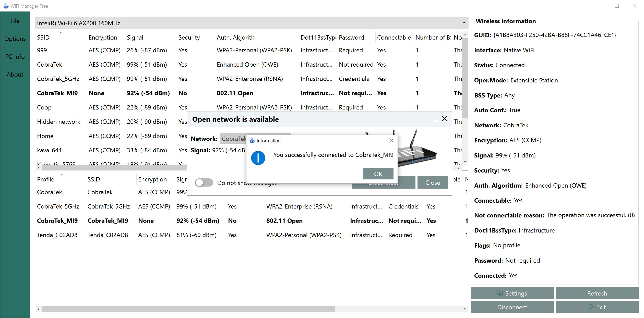Sort networks by SSID column header
This screenshot has width=644, height=318.
click(43, 38)
